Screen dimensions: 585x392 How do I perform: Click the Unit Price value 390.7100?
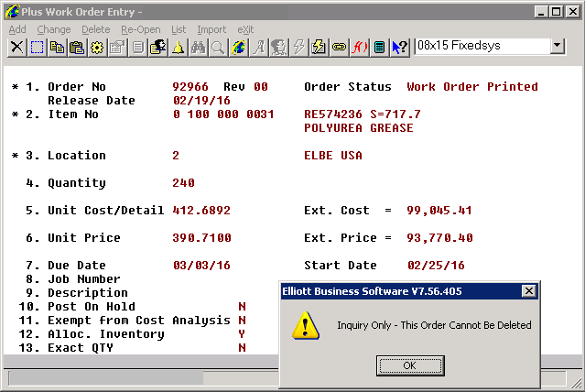pos(201,238)
